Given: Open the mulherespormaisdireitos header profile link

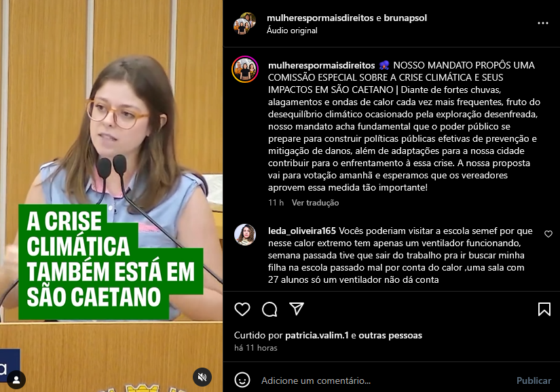Looking at the screenshot, I should pyautogui.click(x=320, y=18).
